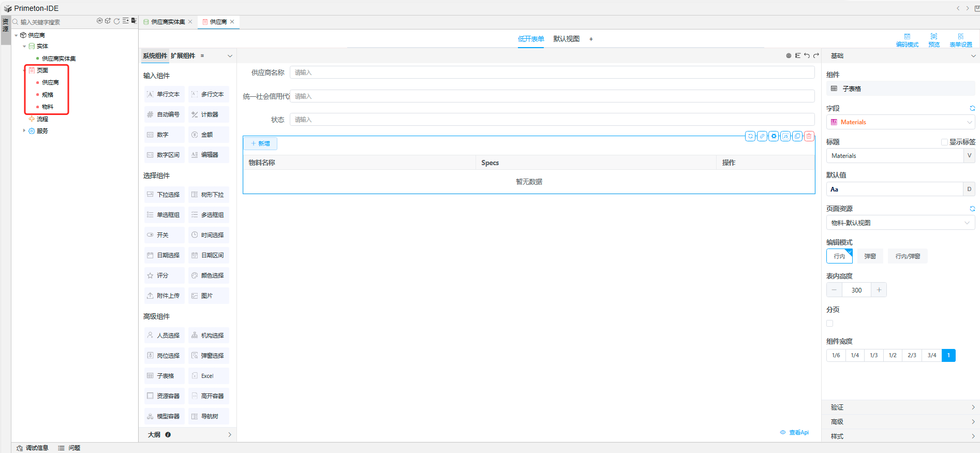The image size is (980, 453).
Task: Delete the selected subtable component
Action: click(809, 136)
